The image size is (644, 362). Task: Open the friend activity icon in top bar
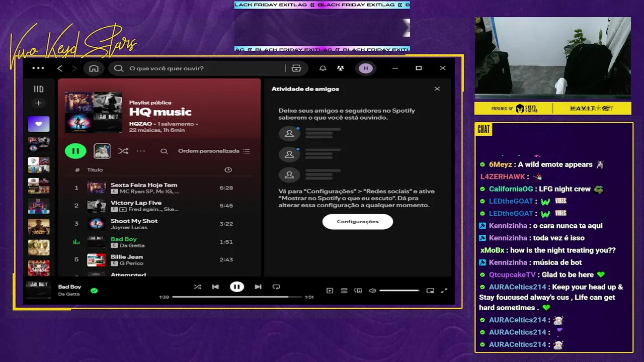pos(341,68)
